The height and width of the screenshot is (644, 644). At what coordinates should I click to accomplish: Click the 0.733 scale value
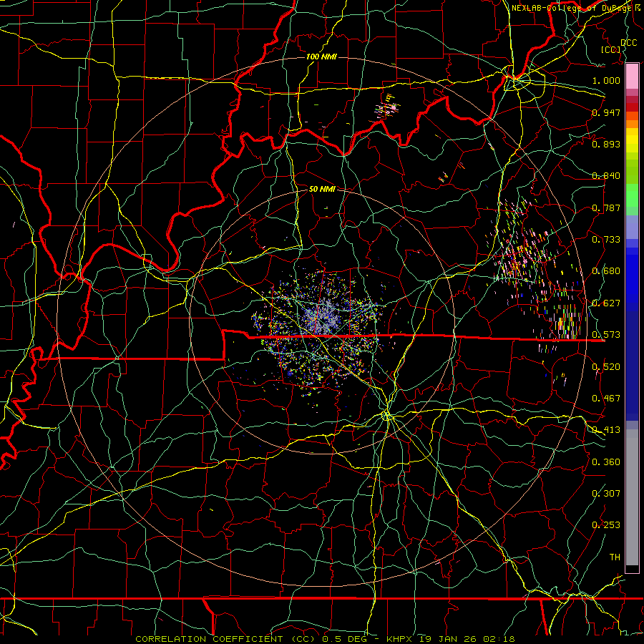coord(606,240)
